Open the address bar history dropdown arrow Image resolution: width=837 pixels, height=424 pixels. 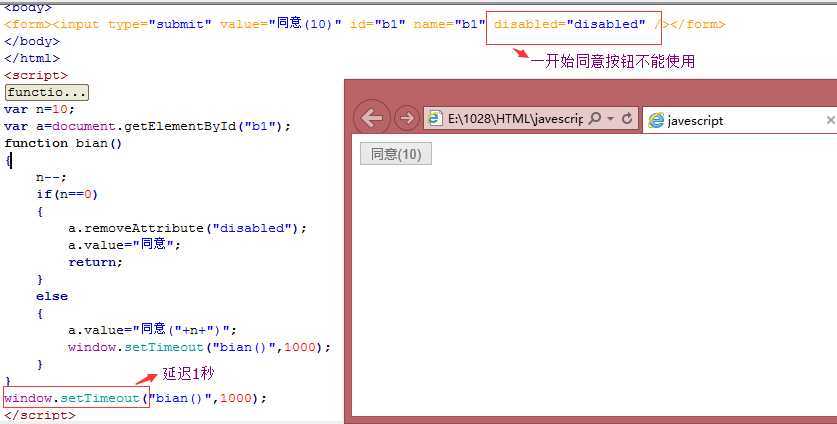click(x=611, y=119)
